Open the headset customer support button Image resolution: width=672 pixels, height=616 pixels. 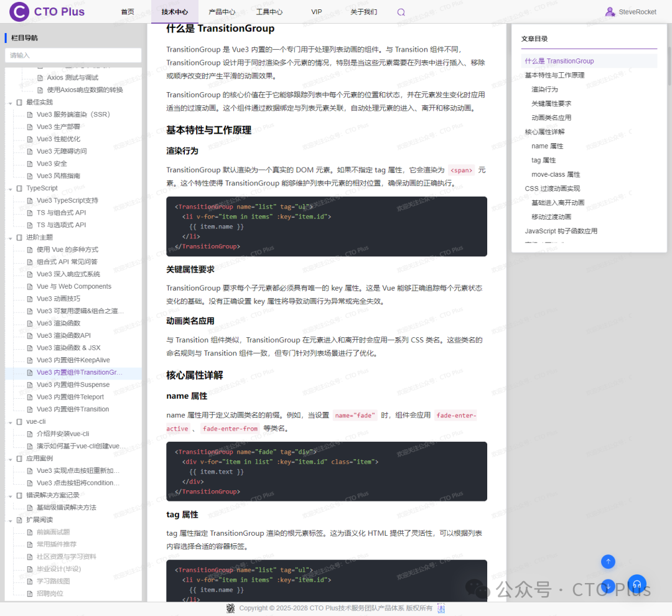click(637, 584)
